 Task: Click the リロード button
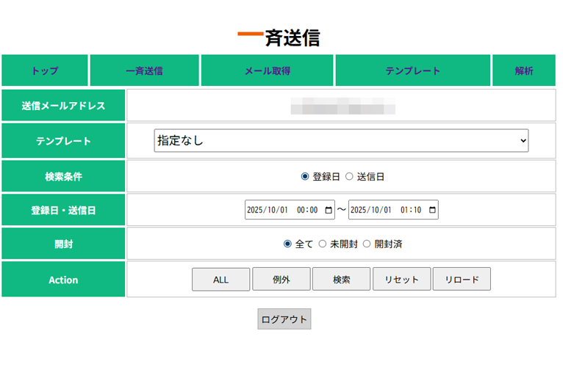462,280
